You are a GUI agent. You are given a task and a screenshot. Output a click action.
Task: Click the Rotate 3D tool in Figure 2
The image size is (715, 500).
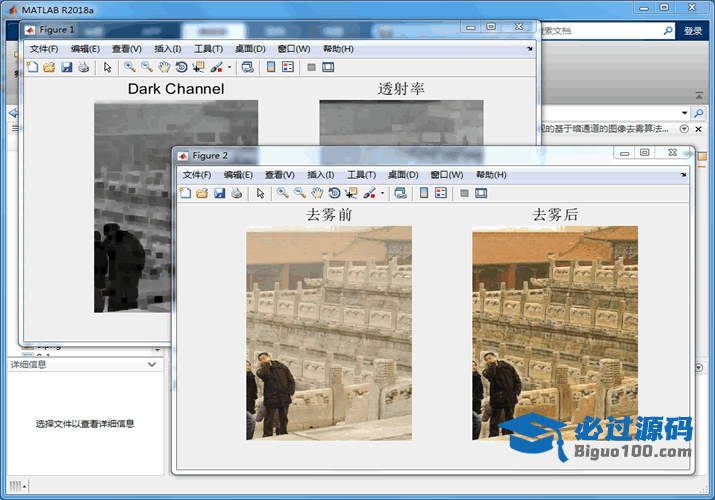coord(334,193)
